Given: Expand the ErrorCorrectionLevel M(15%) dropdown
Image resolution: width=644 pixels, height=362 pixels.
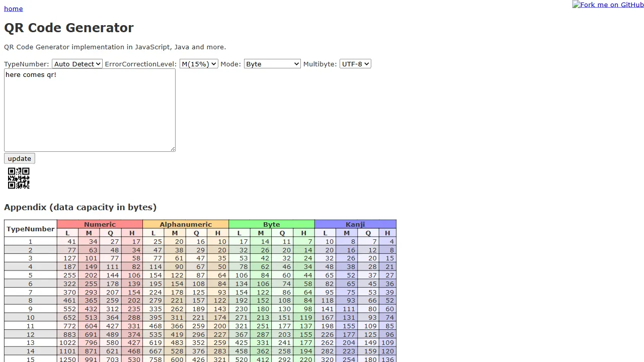Looking at the screenshot, I should (199, 64).
